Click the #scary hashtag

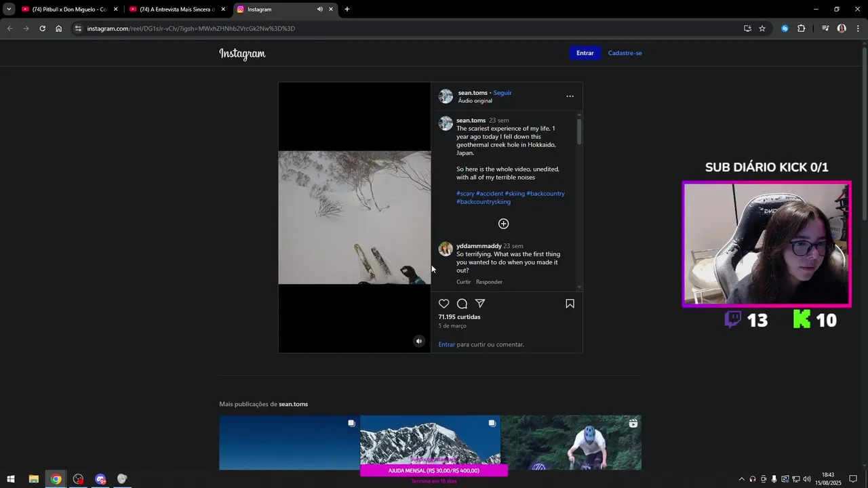pos(465,193)
